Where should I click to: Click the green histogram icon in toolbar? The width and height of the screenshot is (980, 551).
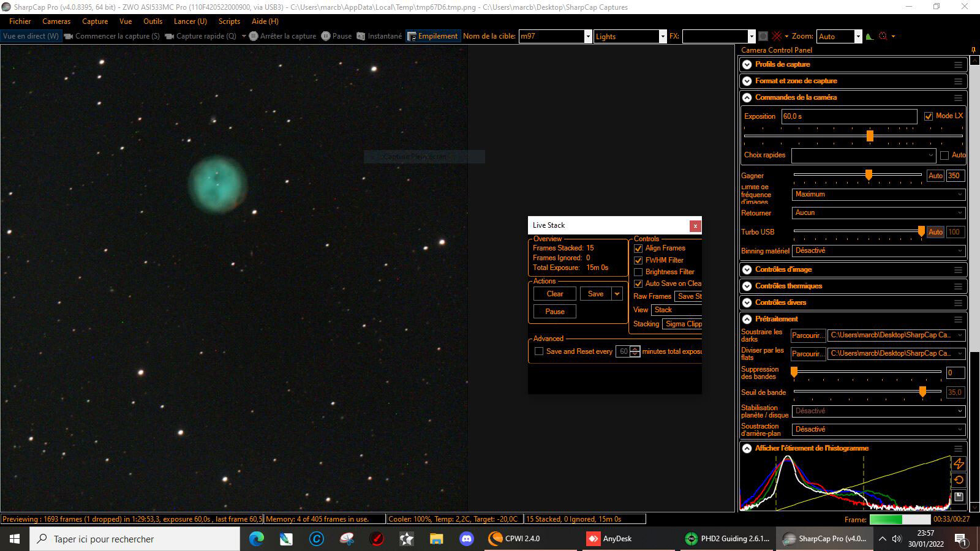pyautogui.click(x=870, y=36)
